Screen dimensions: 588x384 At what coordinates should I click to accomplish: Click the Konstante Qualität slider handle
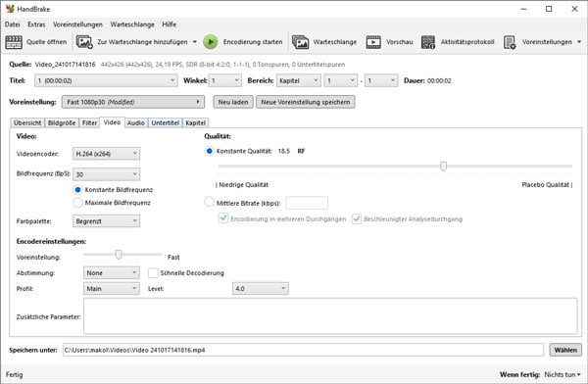443,166
